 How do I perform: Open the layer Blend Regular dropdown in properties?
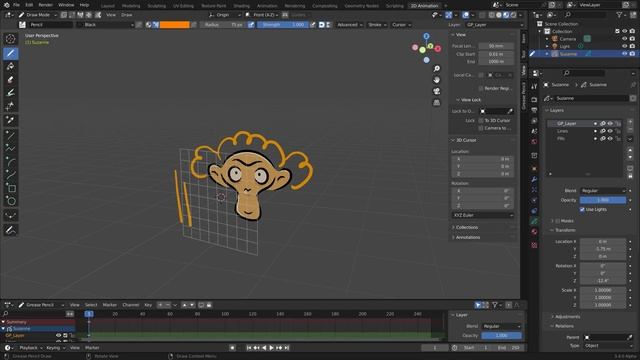[x=603, y=191]
